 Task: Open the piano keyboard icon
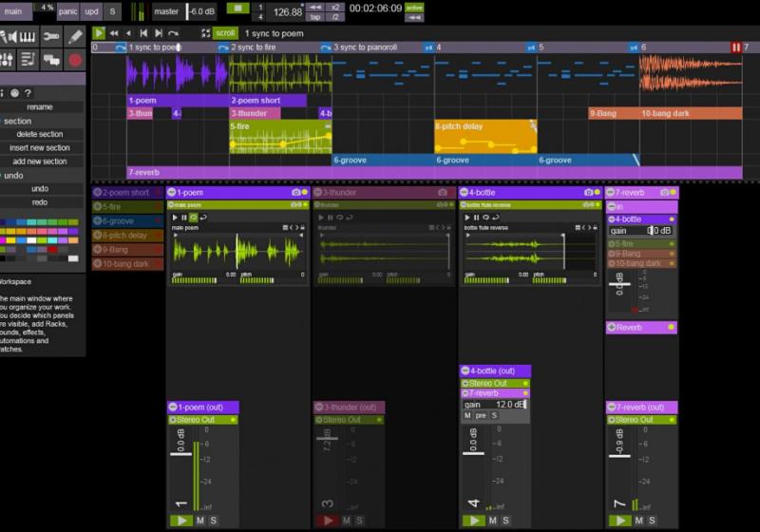point(27,37)
